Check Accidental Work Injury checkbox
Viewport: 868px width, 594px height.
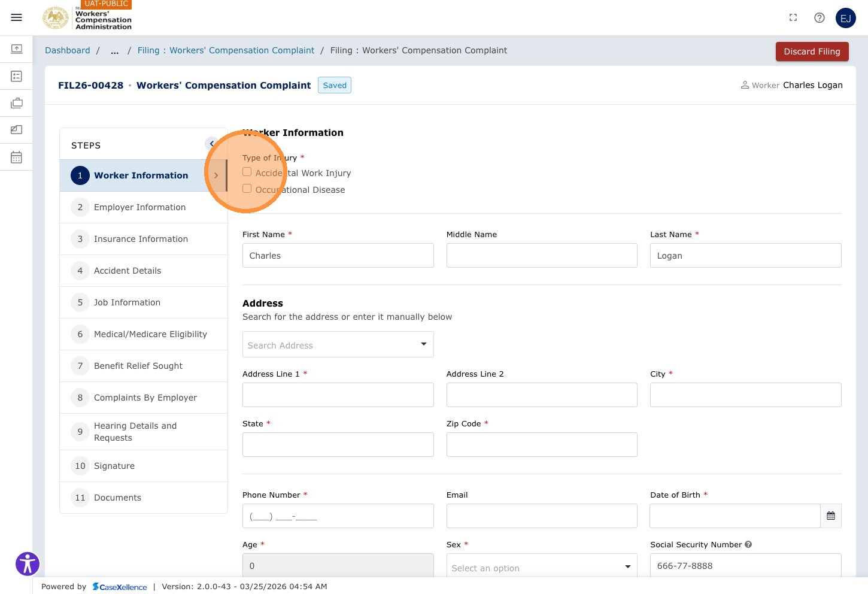247,172
